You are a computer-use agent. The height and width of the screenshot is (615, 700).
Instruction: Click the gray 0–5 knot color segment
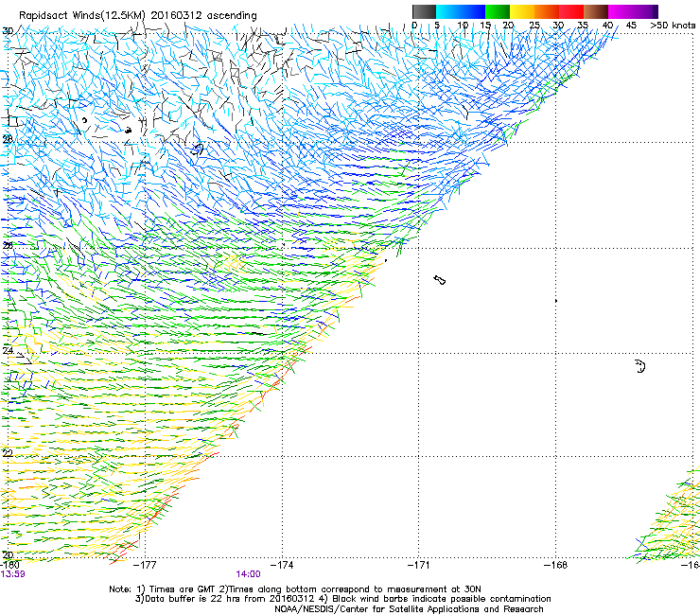[x=424, y=11]
